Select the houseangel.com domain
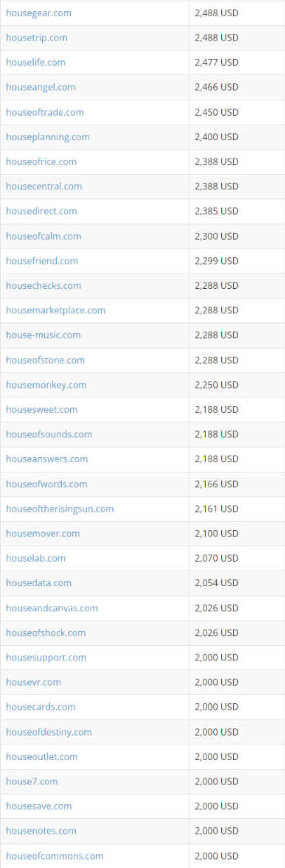 click(41, 87)
